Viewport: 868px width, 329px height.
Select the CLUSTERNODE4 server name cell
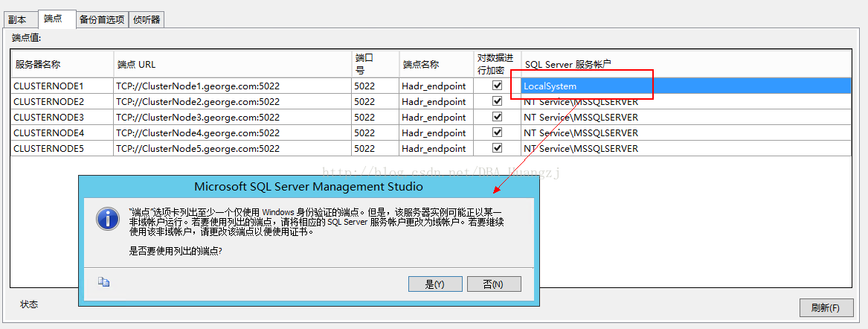(62, 132)
